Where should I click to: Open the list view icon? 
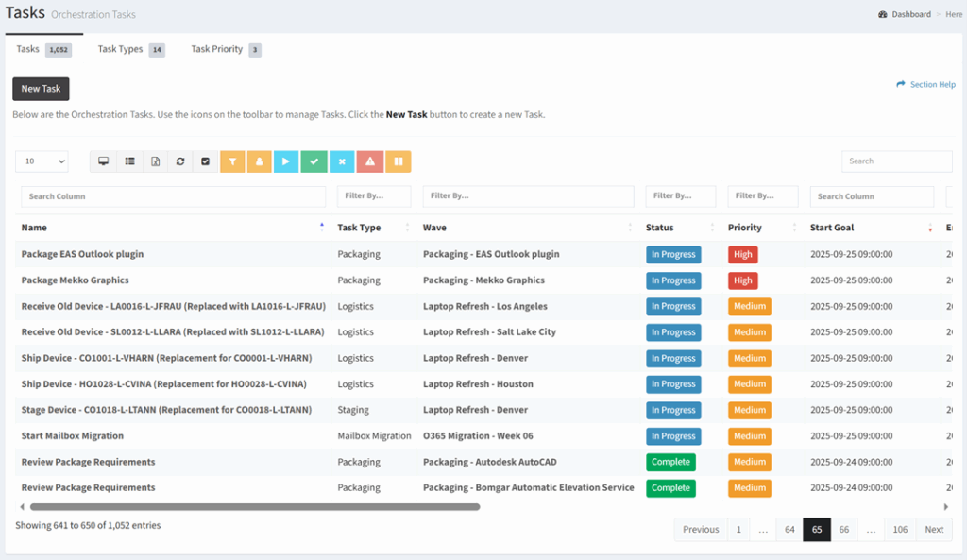[129, 161]
